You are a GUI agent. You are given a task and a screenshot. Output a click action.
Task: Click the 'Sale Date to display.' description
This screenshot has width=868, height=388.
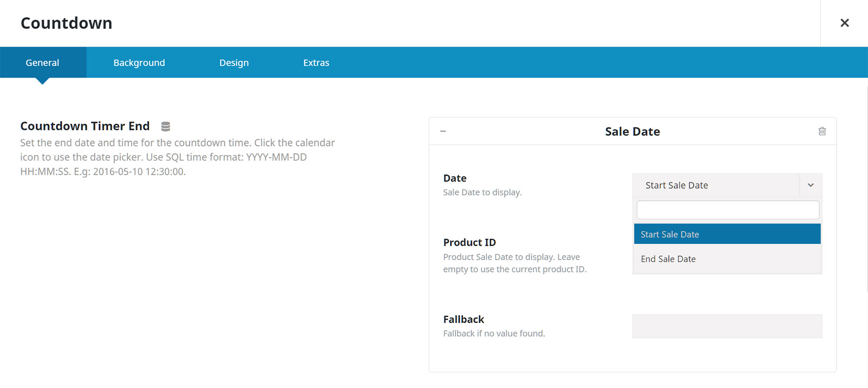[482, 192]
